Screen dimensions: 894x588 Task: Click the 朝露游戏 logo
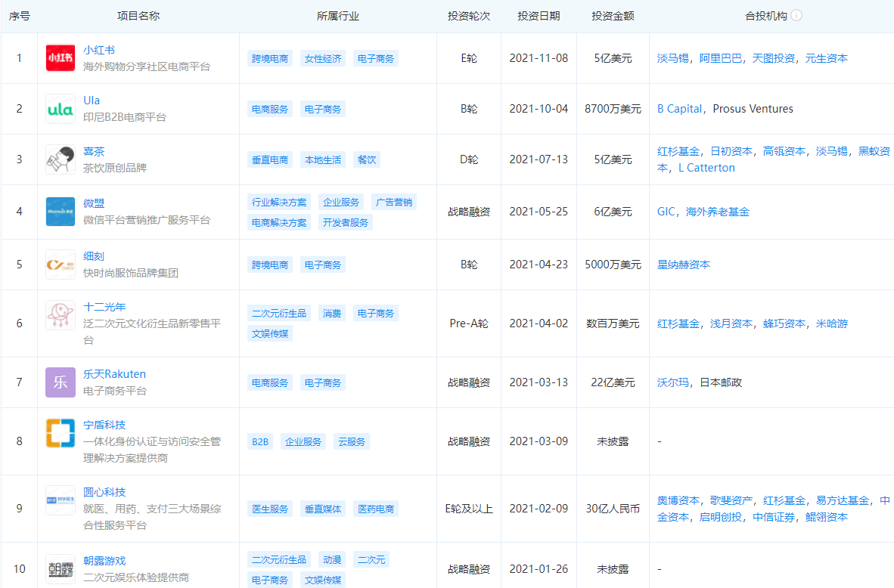tap(59, 568)
